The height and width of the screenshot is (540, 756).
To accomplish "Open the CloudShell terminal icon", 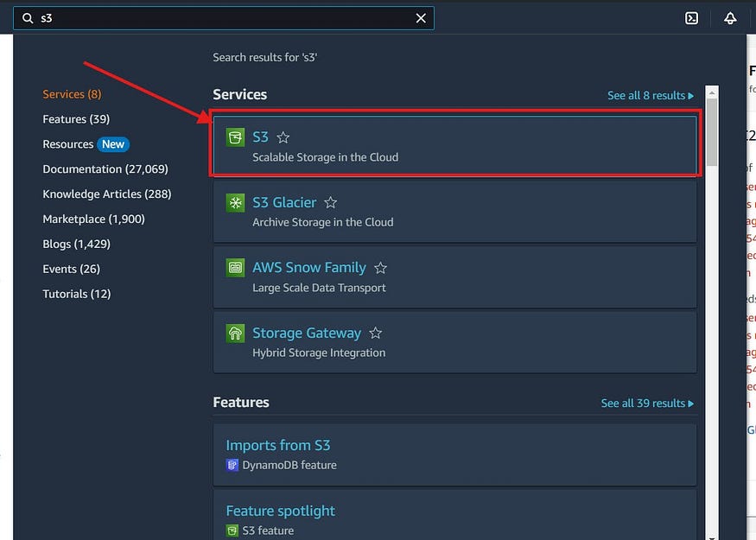I will pyautogui.click(x=691, y=18).
